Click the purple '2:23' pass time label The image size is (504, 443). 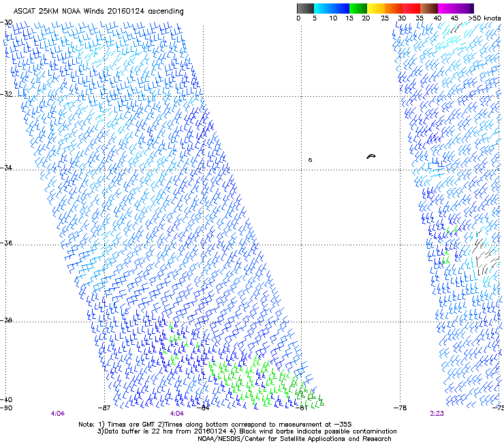[x=437, y=414]
